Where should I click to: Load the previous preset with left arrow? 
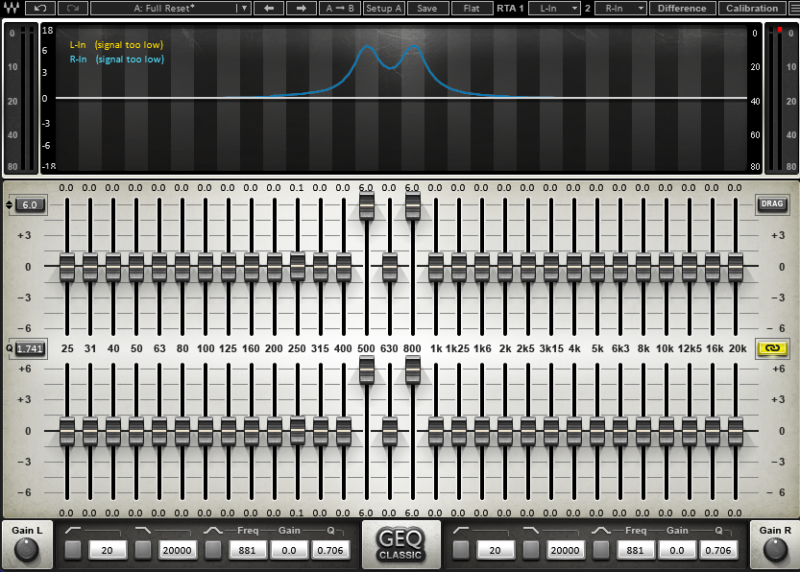point(268,8)
